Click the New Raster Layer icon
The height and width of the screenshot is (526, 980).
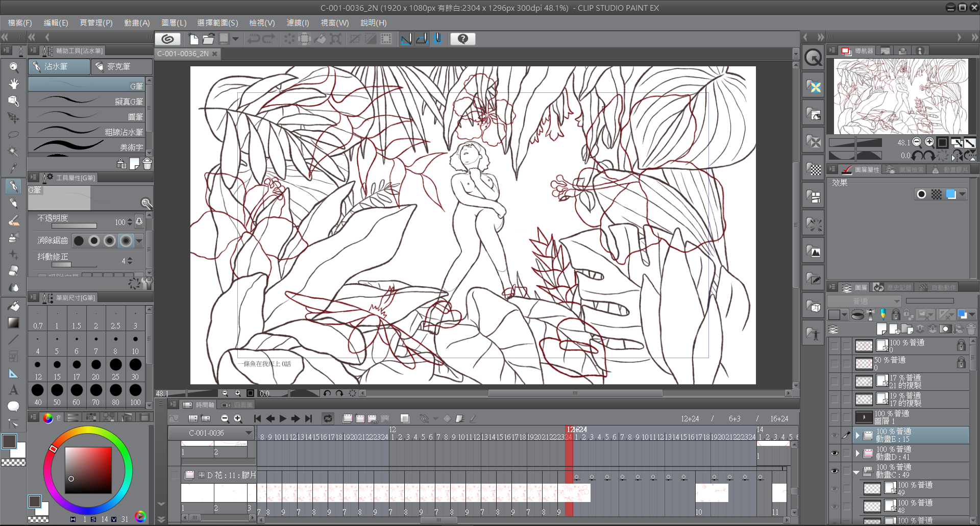click(x=881, y=329)
